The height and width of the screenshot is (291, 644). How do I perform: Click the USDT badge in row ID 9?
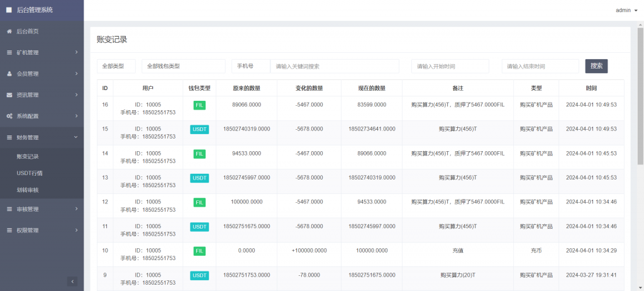[x=199, y=275]
